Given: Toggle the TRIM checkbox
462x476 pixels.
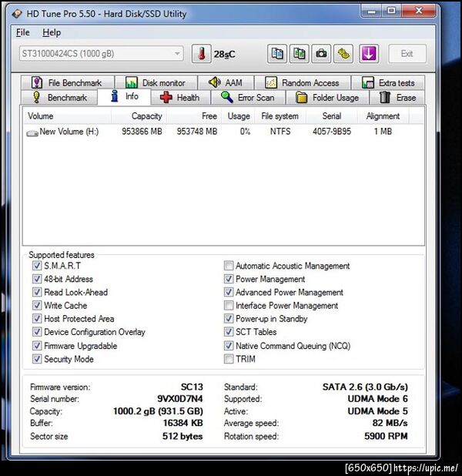Looking at the screenshot, I should 229,359.
